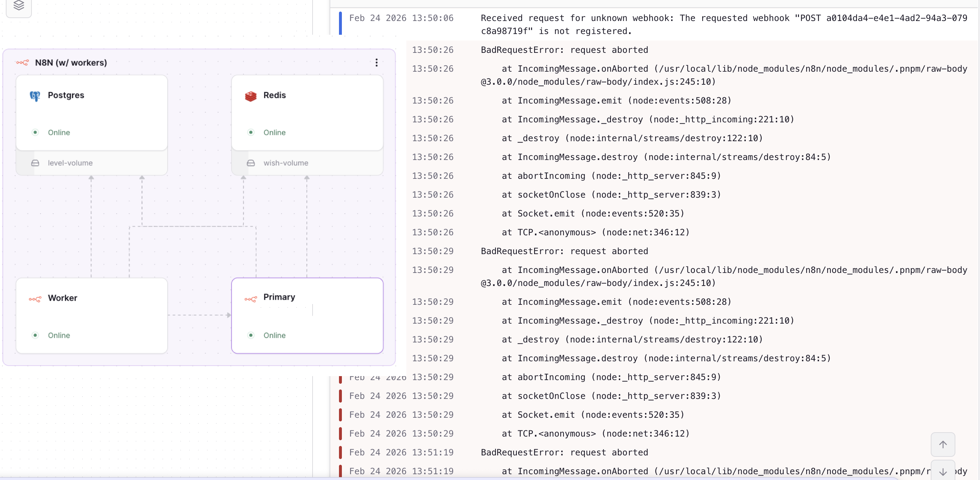This screenshot has height=480, width=980.
Task: Open the wish-volume attachment
Action: [x=286, y=163]
